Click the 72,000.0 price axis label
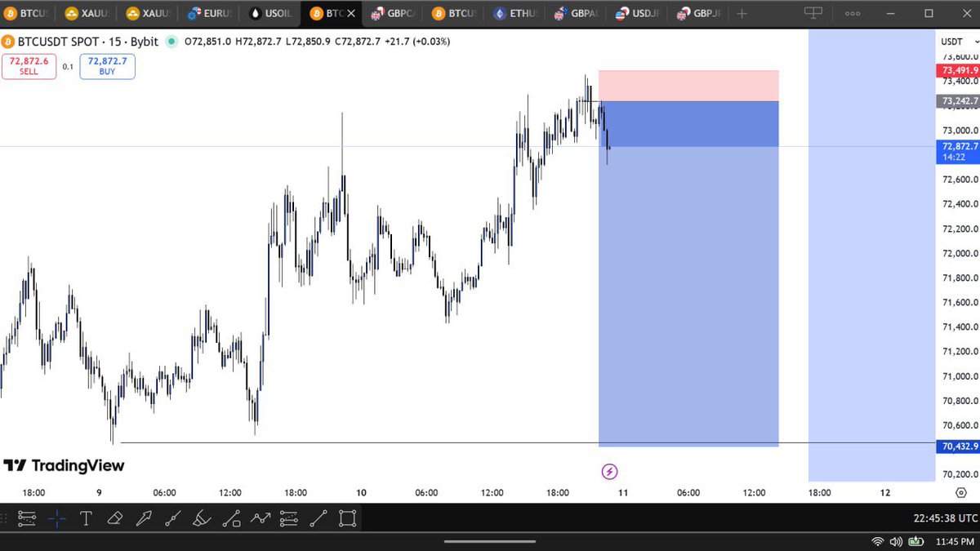Viewport: 980px width, 551px height. (960, 253)
